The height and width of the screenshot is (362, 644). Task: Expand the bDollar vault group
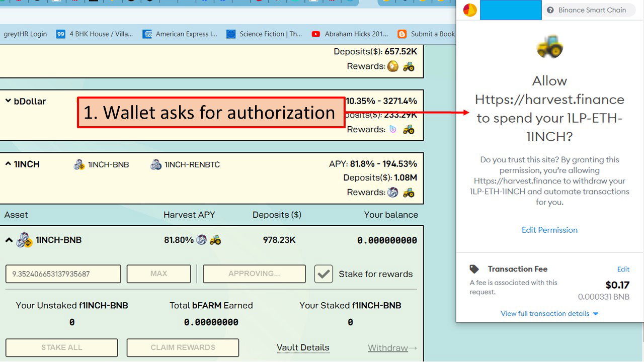[x=8, y=101]
